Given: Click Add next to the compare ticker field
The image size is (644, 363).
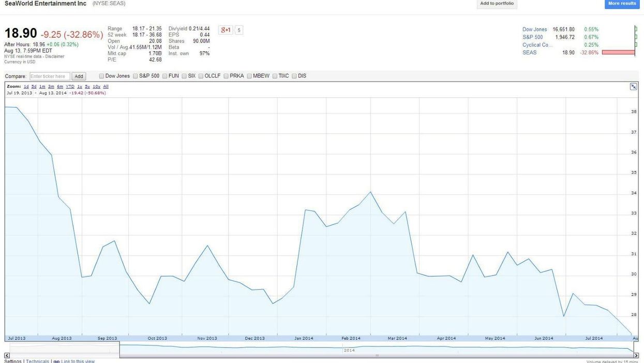Looking at the screenshot, I should coord(79,76).
